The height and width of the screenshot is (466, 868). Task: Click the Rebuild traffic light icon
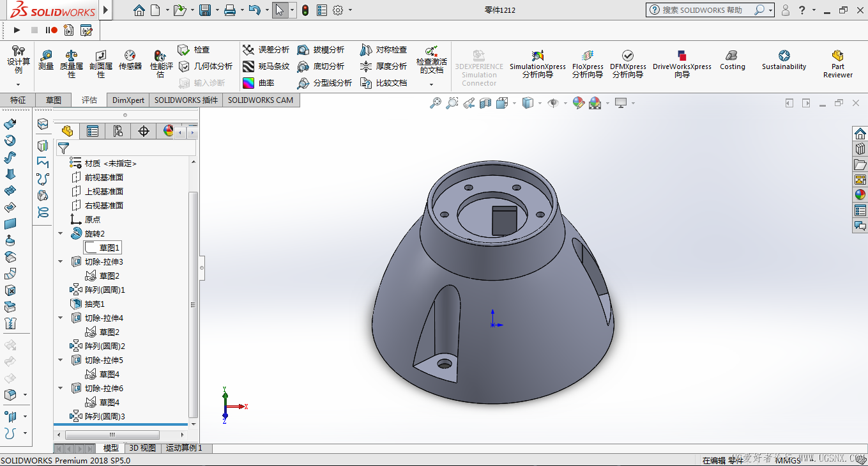tap(305, 10)
